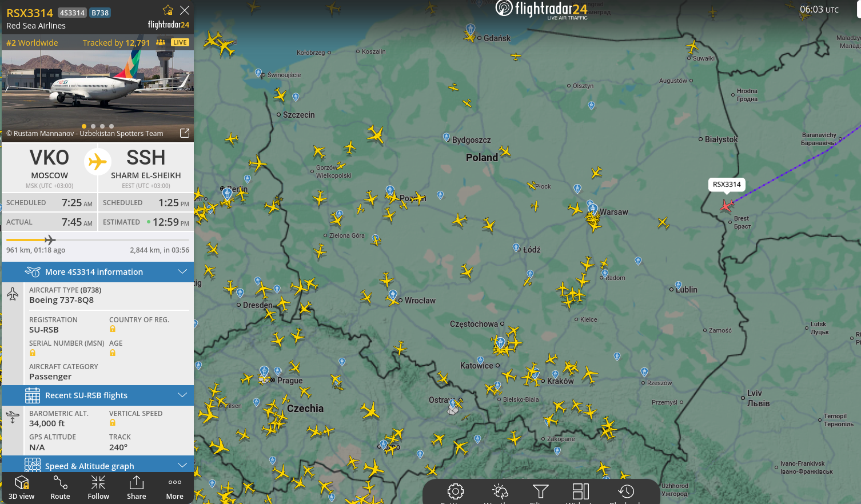Open the Filters funnel icon

click(540, 491)
